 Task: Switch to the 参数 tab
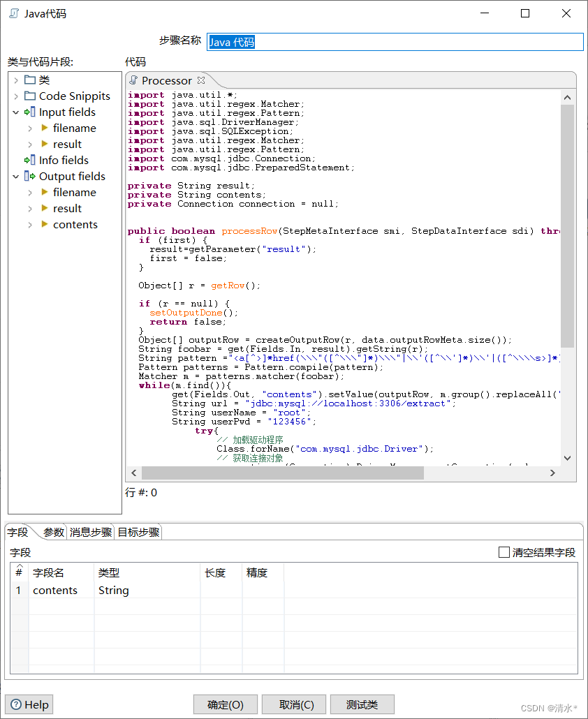point(53,531)
